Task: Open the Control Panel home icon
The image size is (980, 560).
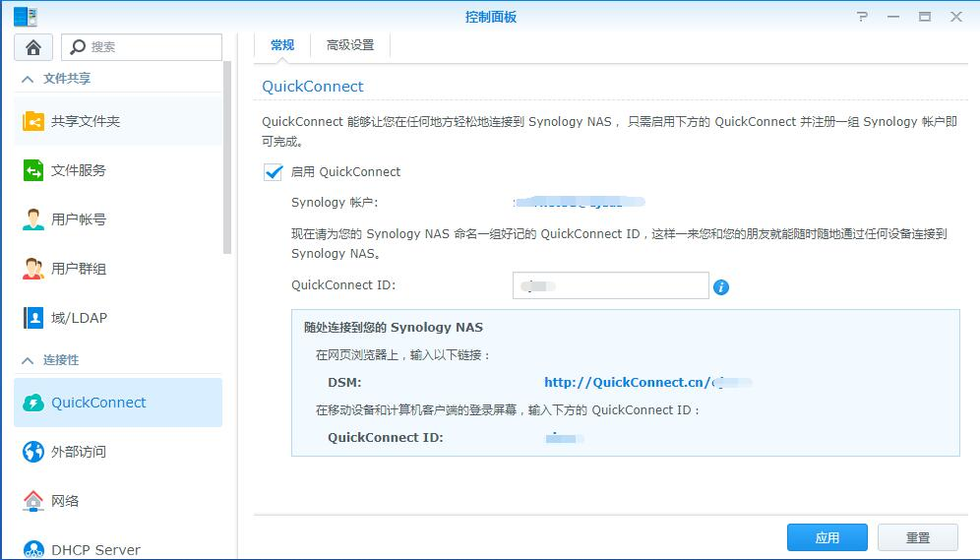Action: pyautogui.click(x=33, y=47)
